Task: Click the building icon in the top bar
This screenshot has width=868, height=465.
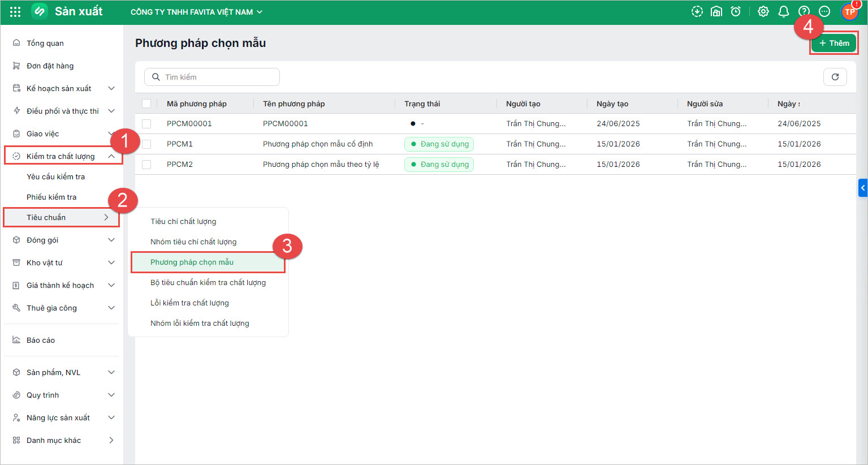Action: pyautogui.click(x=716, y=11)
